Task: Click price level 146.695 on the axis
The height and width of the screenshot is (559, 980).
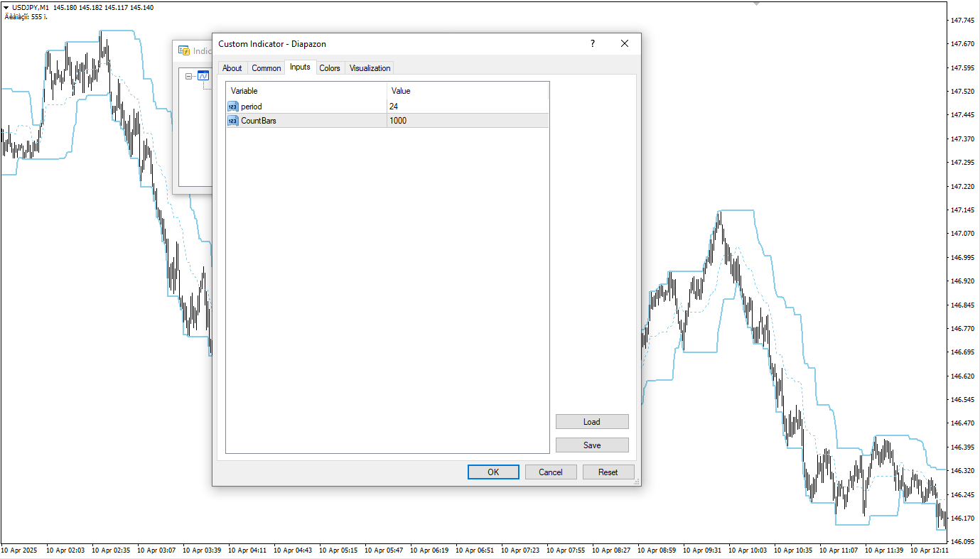Action: (962, 352)
